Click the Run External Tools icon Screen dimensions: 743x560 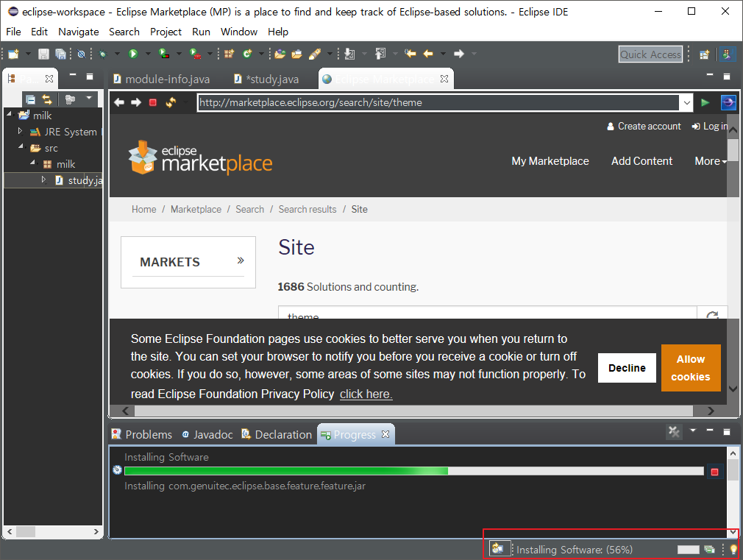(195, 54)
